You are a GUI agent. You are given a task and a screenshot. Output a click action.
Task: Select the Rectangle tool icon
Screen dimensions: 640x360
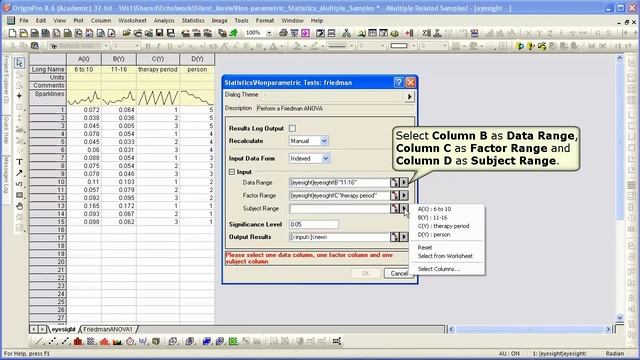coord(19,195)
